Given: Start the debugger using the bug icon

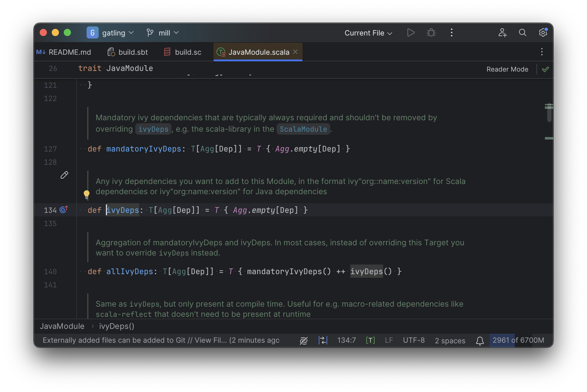Looking at the screenshot, I should click(431, 32).
